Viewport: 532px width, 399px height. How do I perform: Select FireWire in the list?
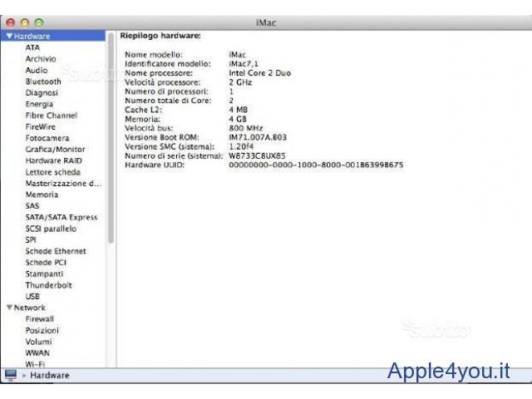[41, 126]
